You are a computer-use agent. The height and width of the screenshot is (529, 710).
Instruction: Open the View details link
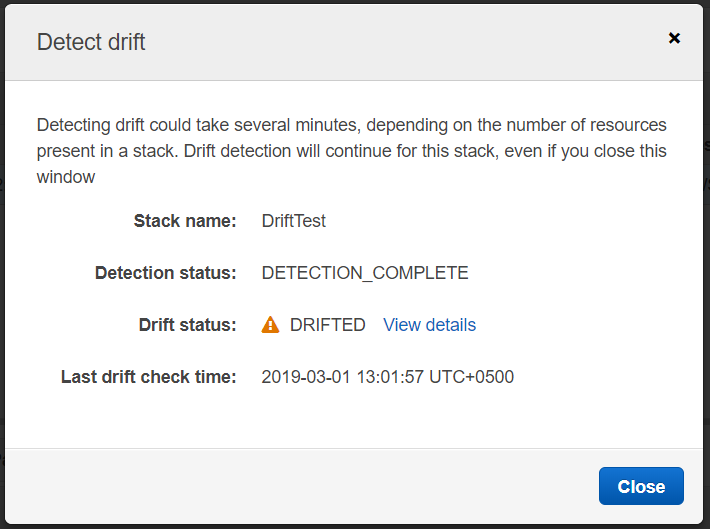(429, 325)
